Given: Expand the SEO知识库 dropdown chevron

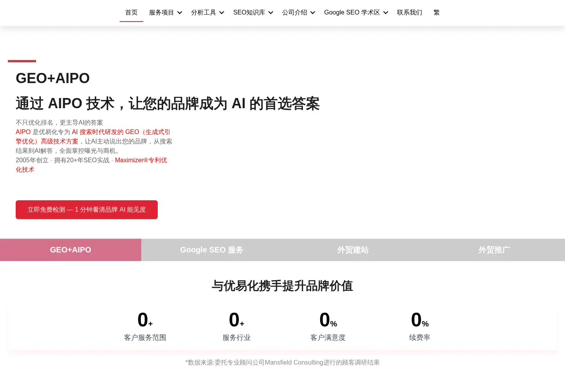Looking at the screenshot, I should click(x=271, y=13).
